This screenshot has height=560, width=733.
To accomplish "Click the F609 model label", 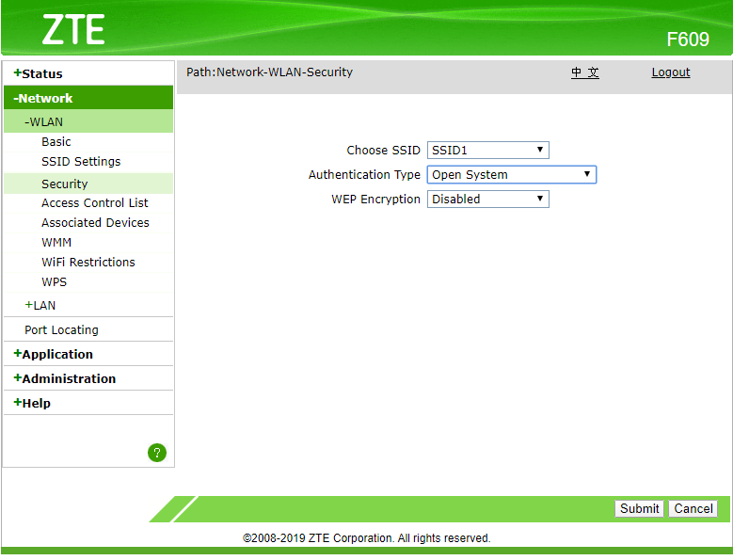I will click(x=688, y=40).
